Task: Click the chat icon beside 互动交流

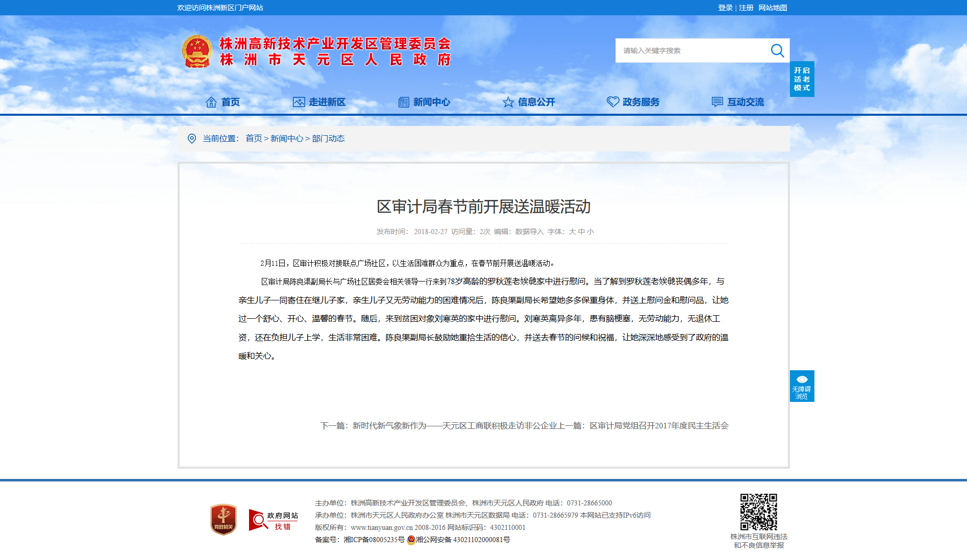Action: (717, 102)
